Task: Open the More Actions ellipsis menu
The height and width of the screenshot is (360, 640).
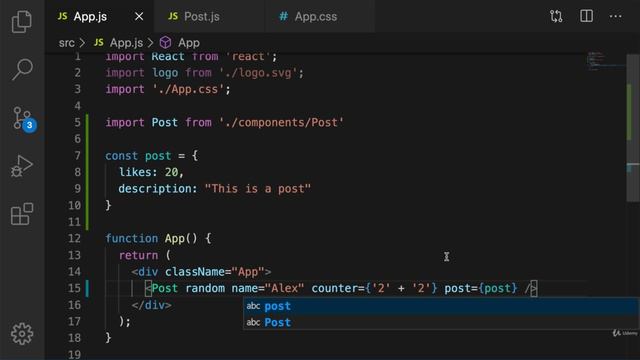Action: pos(616,16)
